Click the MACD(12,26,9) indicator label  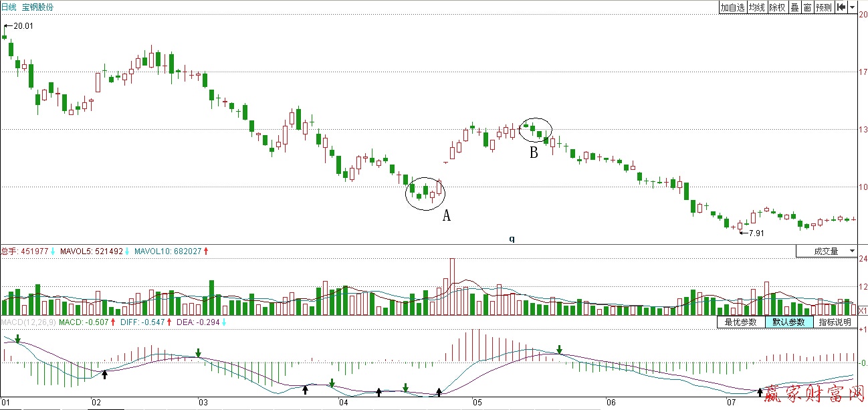tap(26, 322)
